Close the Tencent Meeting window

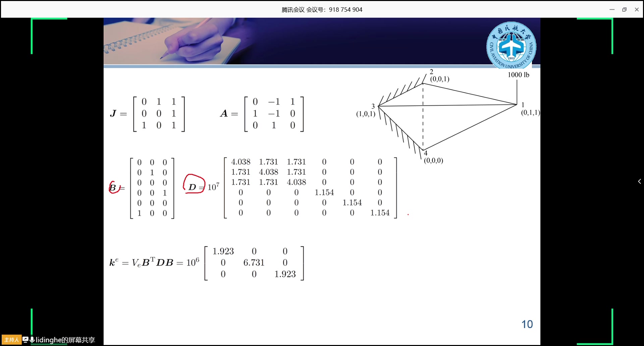click(x=637, y=9)
